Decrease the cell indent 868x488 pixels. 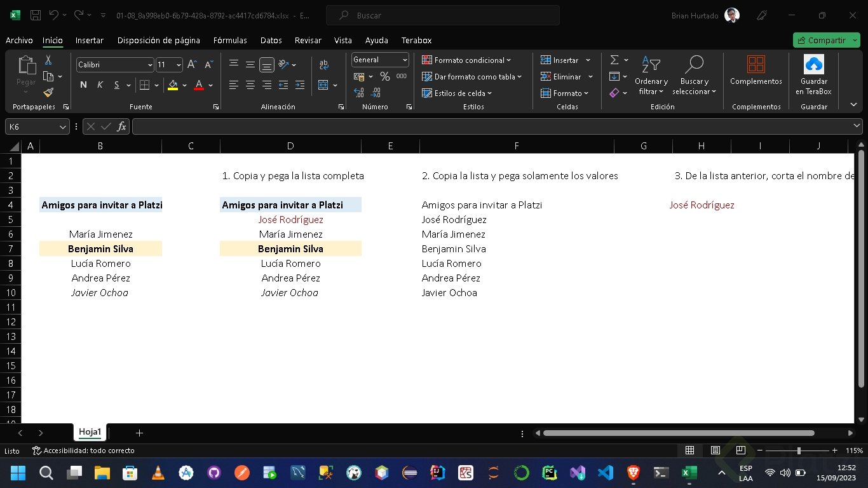click(x=283, y=85)
